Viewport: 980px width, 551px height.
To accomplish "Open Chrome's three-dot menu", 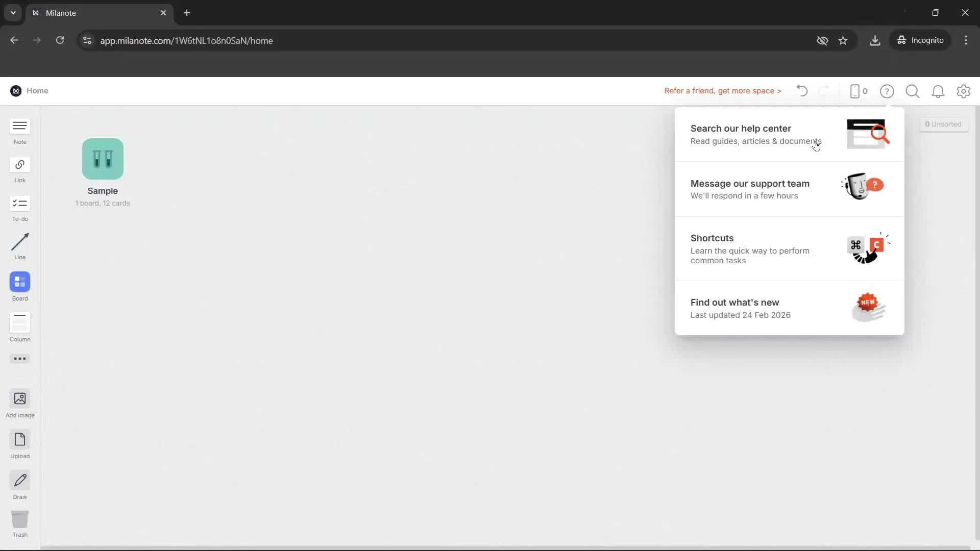I will (x=966, y=40).
